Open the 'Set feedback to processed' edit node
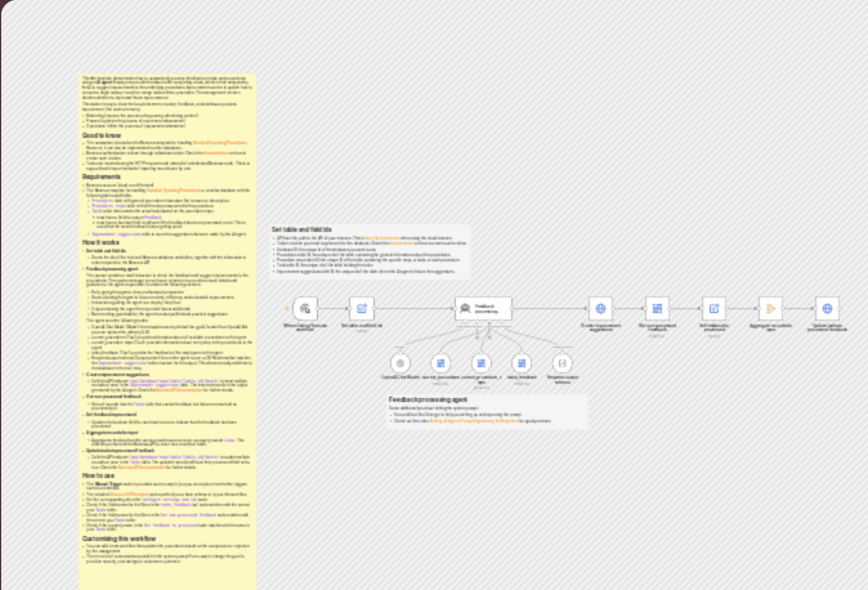868x590 pixels. pos(714,309)
